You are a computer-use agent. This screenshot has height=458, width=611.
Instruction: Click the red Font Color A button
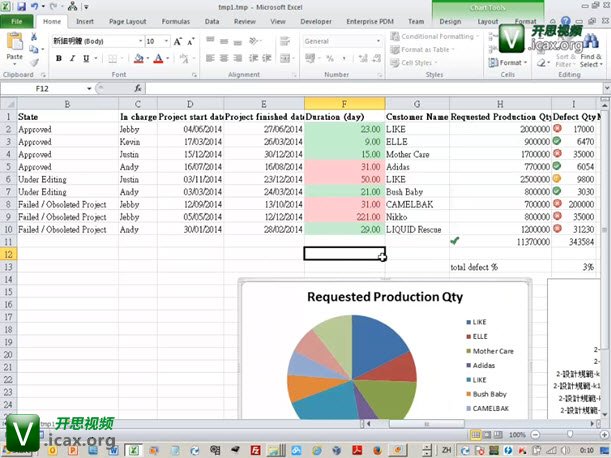click(158, 58)
